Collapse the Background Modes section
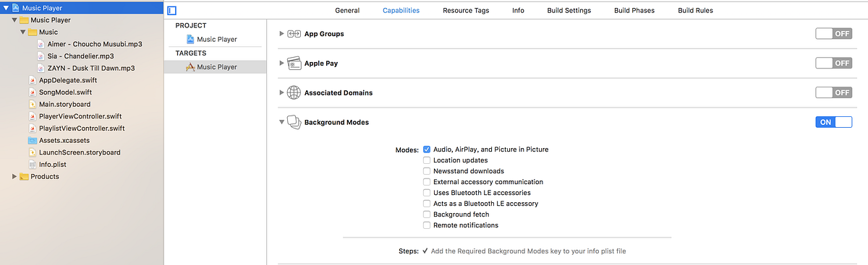 click(281, 122)
